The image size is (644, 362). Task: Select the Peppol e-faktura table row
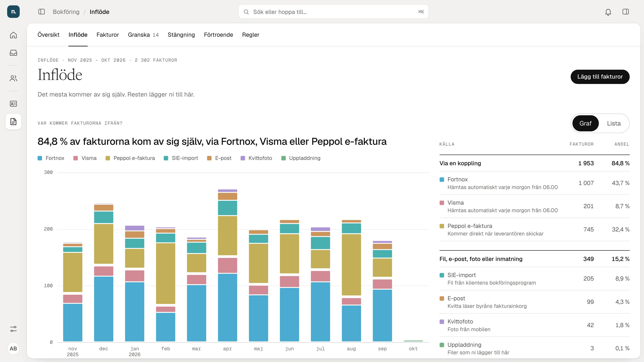pyautogui.click(x=534, y=230)
